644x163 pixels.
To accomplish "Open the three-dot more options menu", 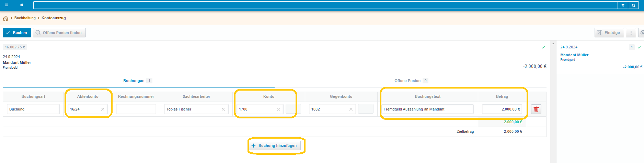I will [x=631, y=33].
